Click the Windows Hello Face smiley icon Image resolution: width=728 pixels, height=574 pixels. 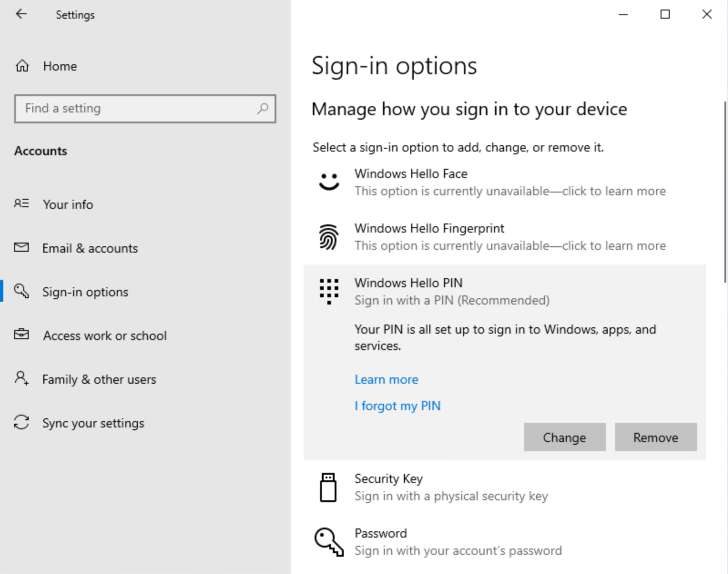(x=329, y=182)
